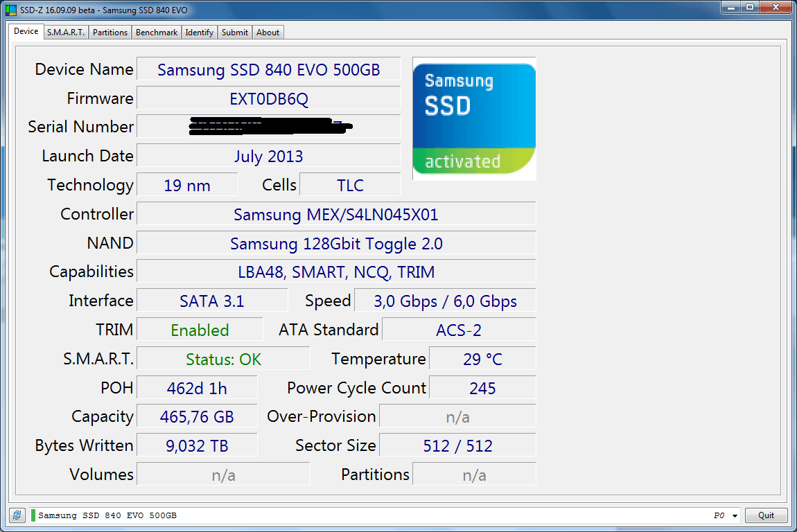Click the ATA Standard value ACS-2
This screenshot has height=532, width=797.
[459, 330]
